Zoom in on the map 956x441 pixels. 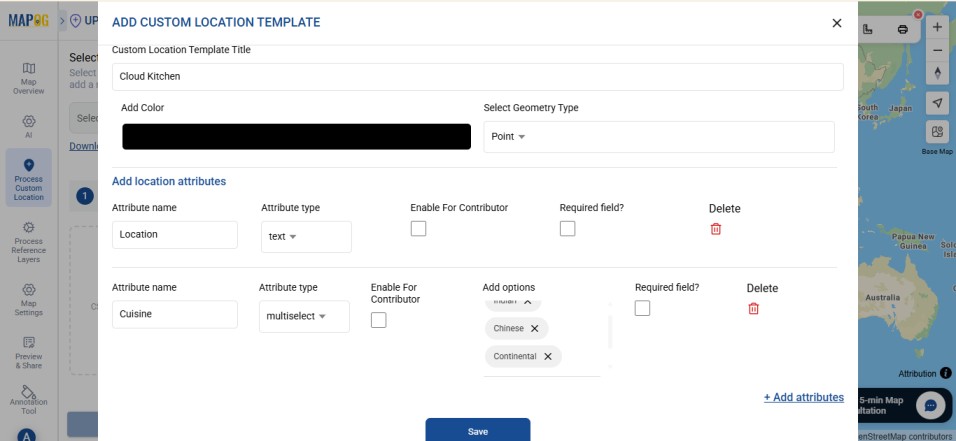(x=938, y=27)
